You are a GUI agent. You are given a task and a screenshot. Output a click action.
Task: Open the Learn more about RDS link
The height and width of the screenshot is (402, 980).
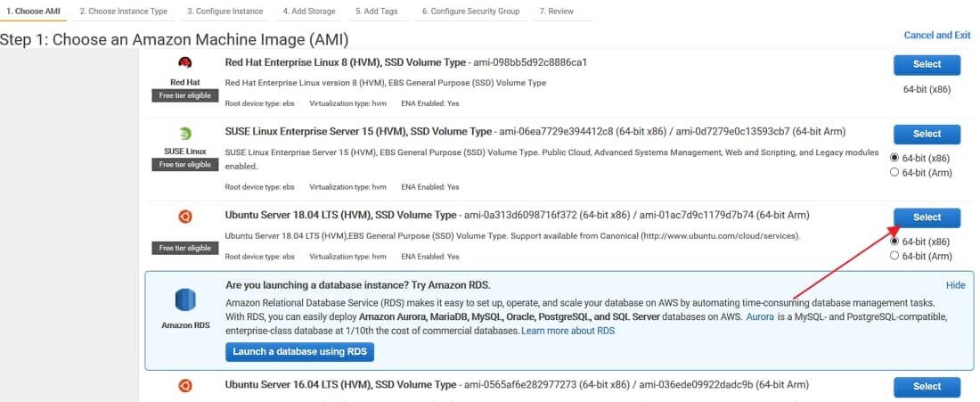tap(568, 331)
